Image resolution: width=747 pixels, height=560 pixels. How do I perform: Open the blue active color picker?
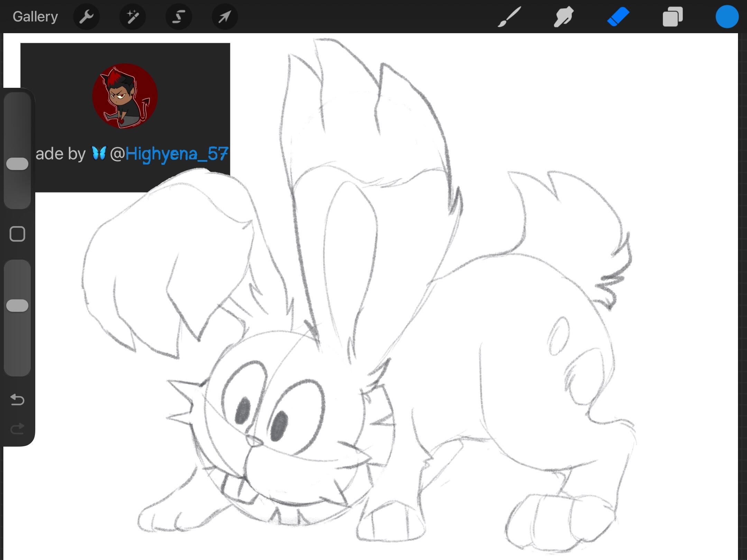click(727, 17)
